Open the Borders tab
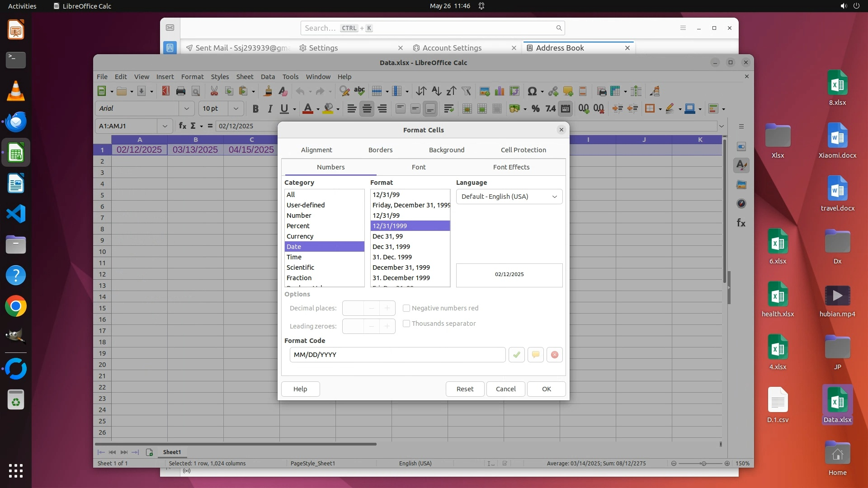Image resolution: width=868 pixels, height=488 pixels. tap(380, 150)
